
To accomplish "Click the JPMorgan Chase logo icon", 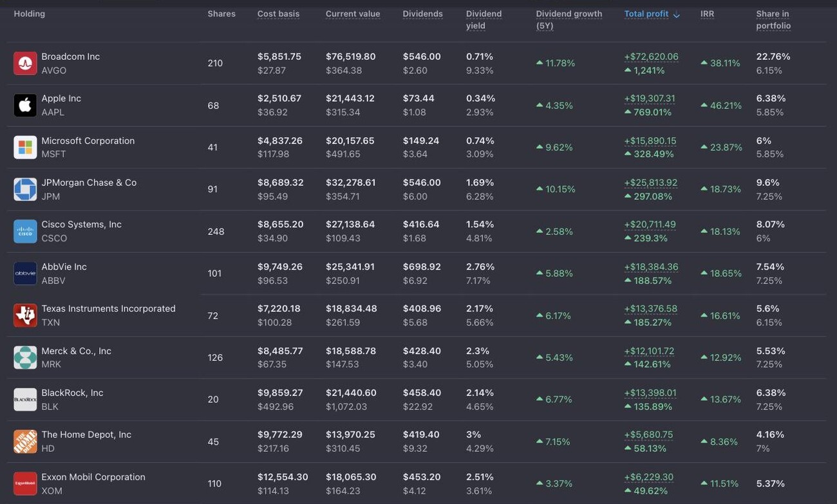I will [25, 189].
